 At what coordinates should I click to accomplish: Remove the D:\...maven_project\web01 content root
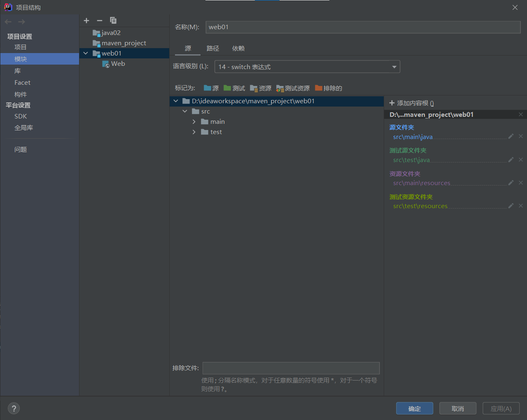click(521, 114)
